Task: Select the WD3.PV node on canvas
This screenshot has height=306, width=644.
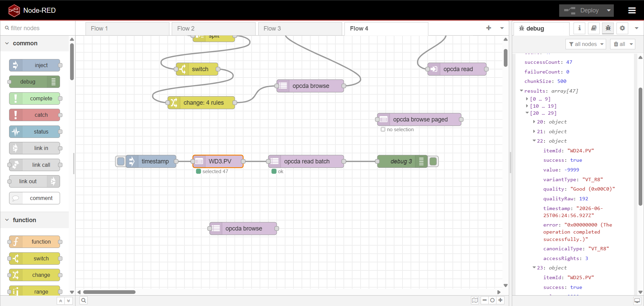Action: 218,161
